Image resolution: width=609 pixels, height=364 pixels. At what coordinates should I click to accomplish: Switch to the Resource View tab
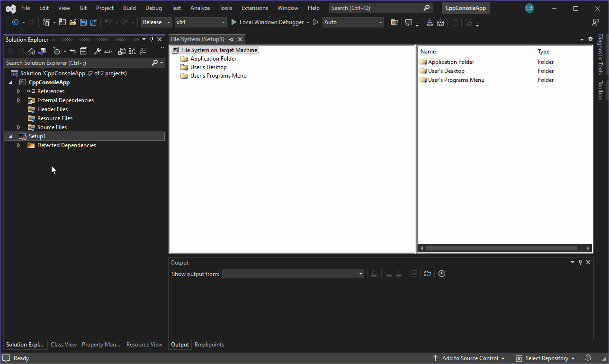point(144,345)
